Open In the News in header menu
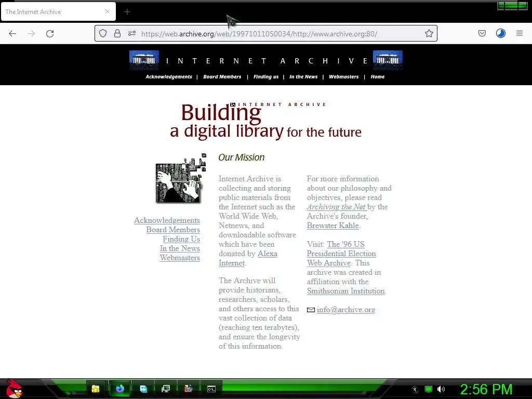The height and width of the screenshot is (399, 532). tap(303, 77)
